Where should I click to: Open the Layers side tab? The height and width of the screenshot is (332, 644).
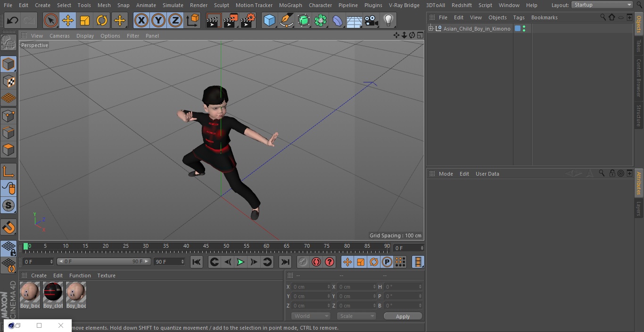639,209
